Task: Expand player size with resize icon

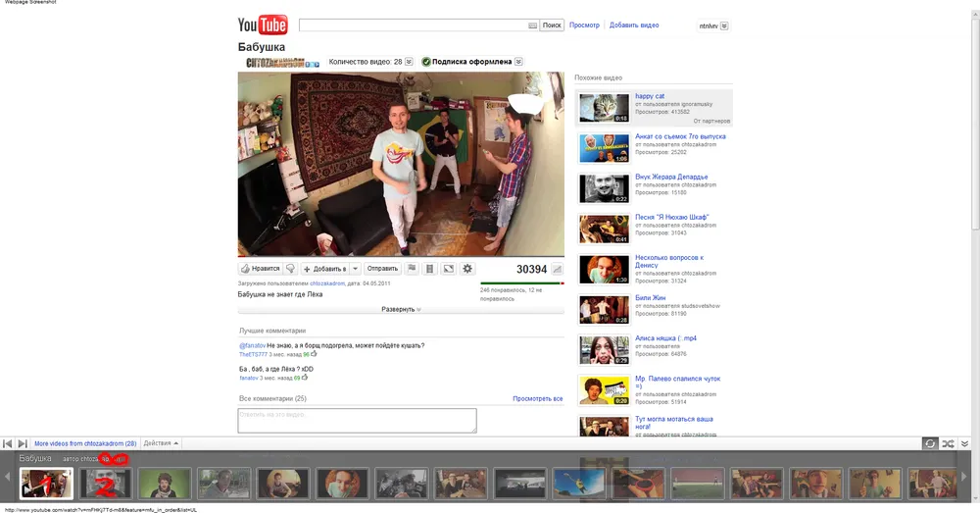Action: click(x=448, y=269)
